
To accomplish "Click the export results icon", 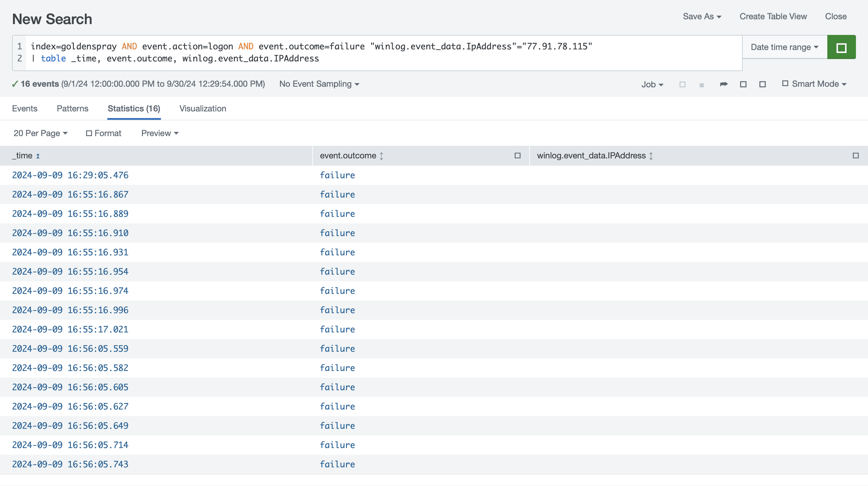I will click(763, 84).
